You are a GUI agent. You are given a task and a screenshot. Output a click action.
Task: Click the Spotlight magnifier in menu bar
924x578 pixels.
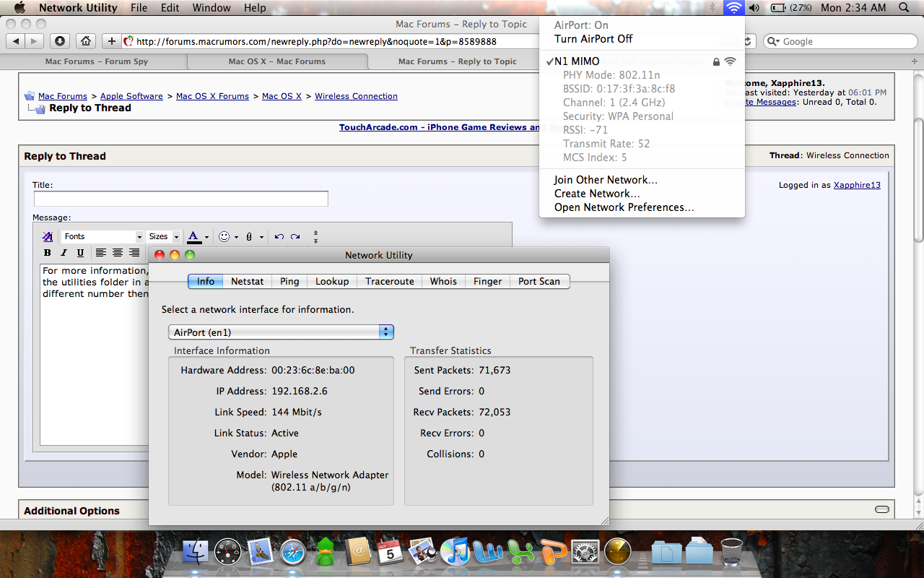(x=904, y=8)
